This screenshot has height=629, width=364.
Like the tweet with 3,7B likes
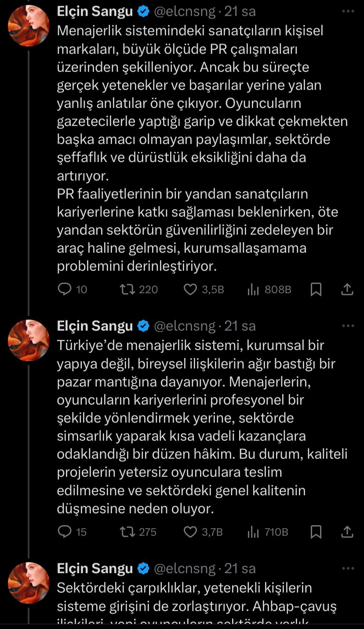click(x=190, y=532)
